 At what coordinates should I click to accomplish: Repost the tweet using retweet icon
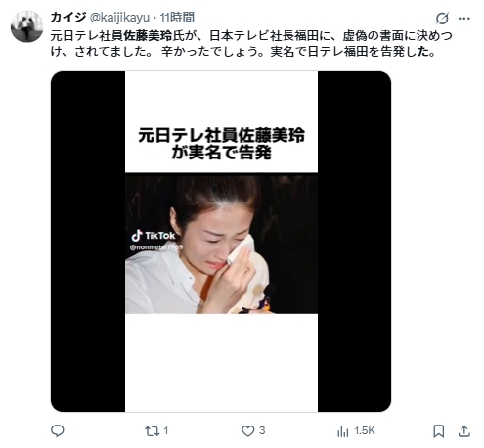152,431
